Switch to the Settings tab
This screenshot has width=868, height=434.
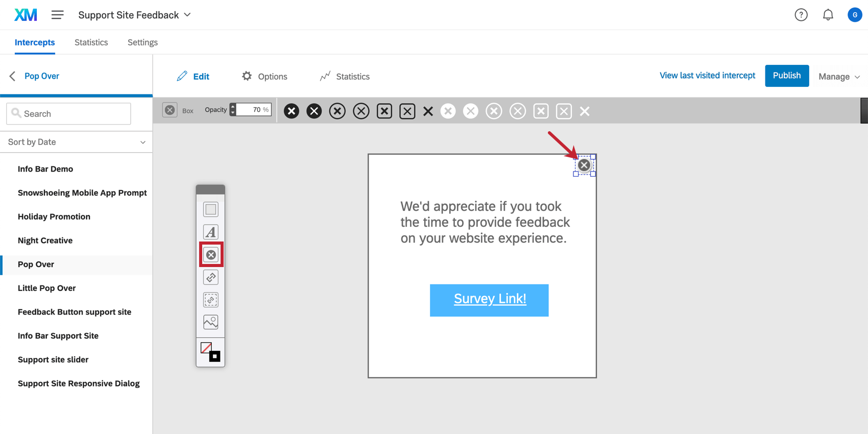142,42
